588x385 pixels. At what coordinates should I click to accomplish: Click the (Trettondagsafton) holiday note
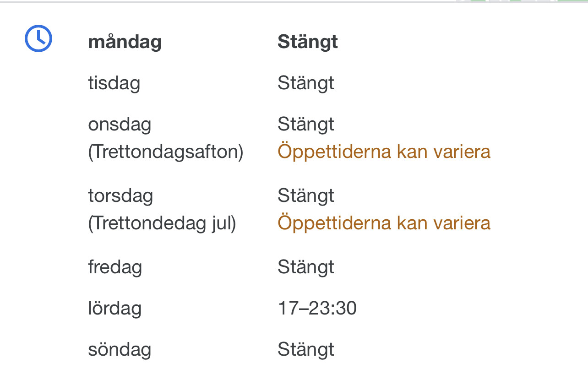point(165,152)
